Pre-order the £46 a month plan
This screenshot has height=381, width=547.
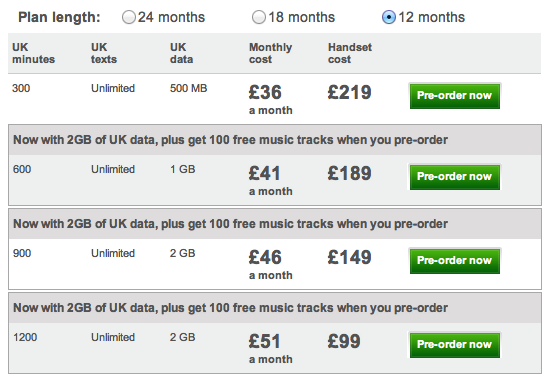click(x=455, y=261)
